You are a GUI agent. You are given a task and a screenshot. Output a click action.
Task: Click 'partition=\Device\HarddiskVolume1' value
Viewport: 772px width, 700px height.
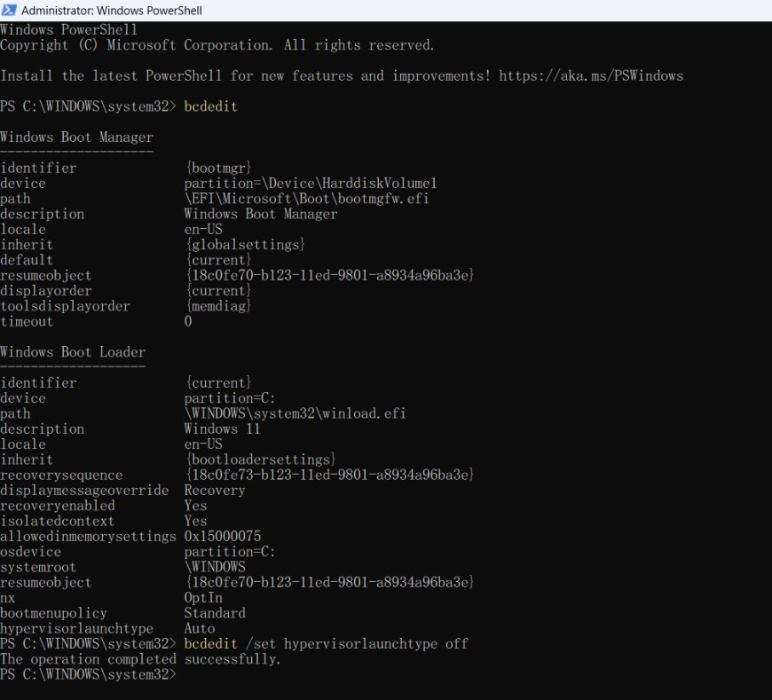pos(311,183)
